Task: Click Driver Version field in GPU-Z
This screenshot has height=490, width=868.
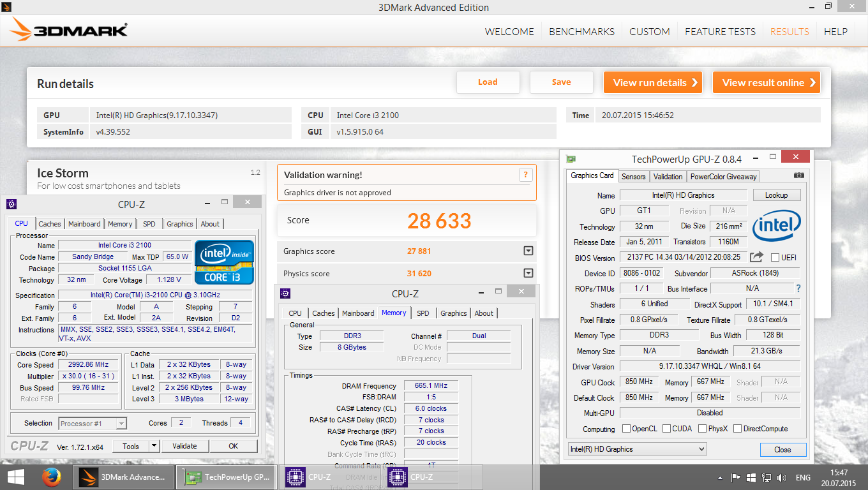Action: click(x=710, y=367)
